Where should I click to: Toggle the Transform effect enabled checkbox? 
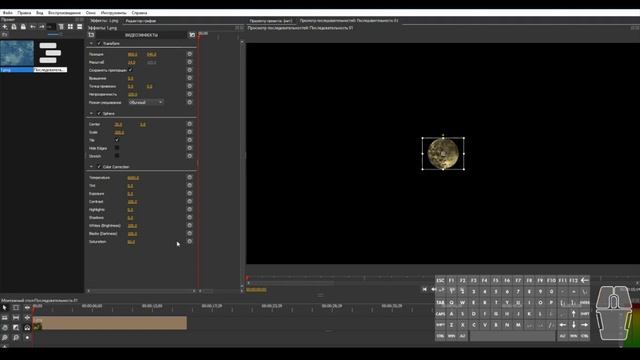(99, 43)
